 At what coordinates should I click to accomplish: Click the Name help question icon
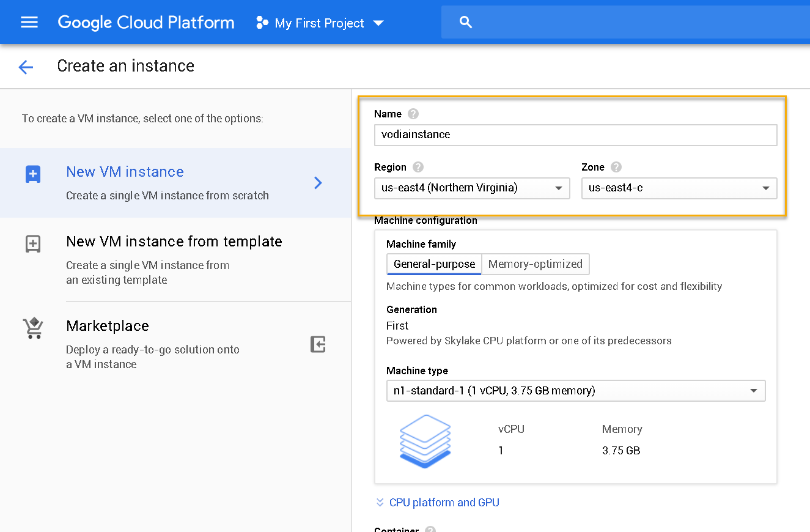(x=413, y=114)
